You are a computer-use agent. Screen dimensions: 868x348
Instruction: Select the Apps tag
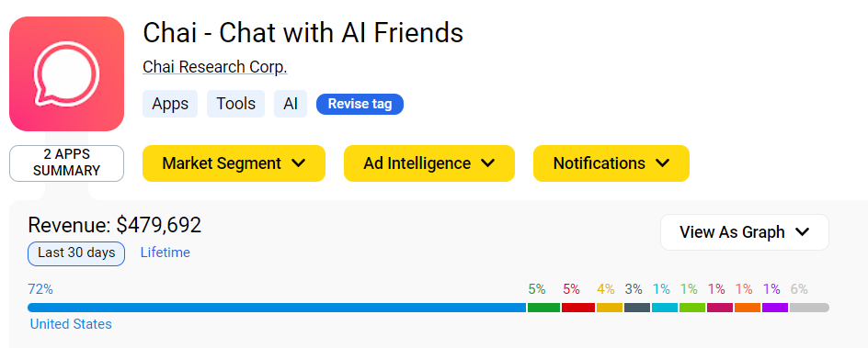click(x=170, y=104)
